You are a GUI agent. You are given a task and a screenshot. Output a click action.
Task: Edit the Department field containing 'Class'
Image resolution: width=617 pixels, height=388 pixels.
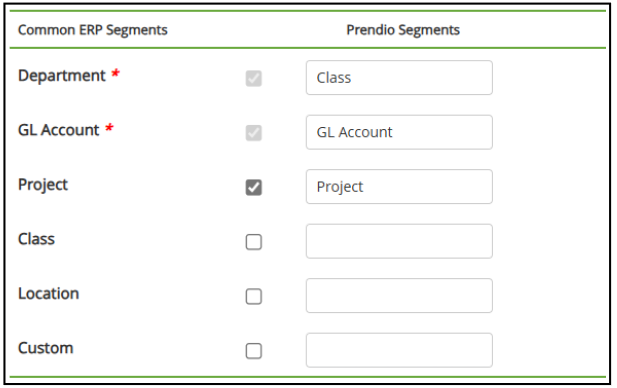coord(399,78)
